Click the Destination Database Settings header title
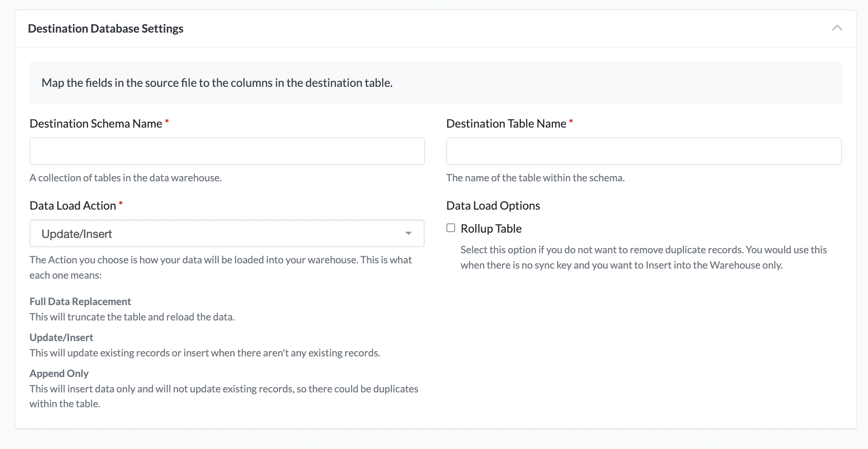 point(106,29)
